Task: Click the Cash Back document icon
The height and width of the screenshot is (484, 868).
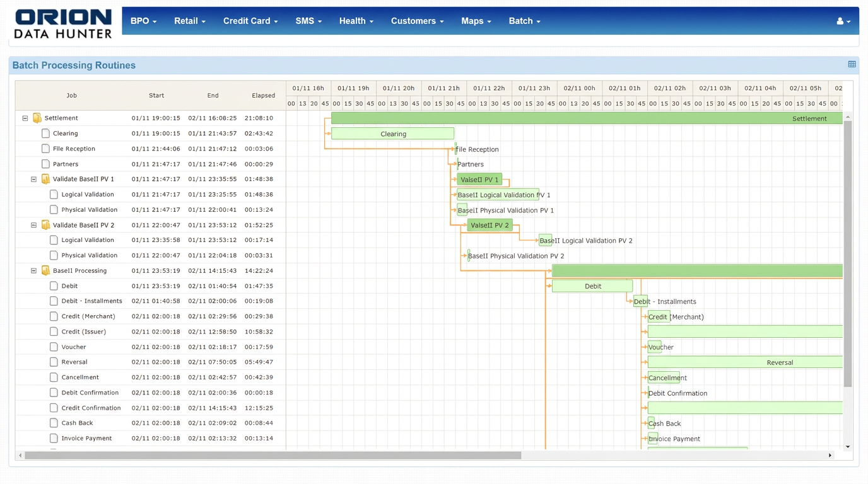Action: tap(54, 423)
